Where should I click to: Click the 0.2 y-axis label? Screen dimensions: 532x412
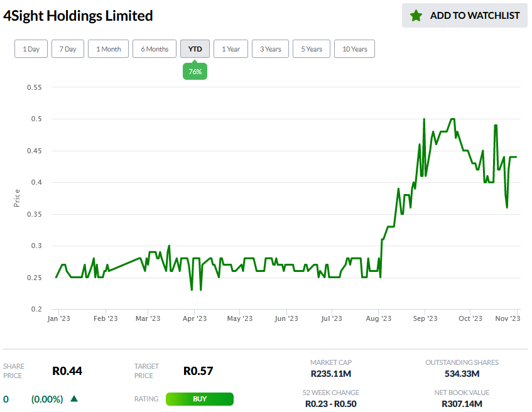(x=36, y=309)
